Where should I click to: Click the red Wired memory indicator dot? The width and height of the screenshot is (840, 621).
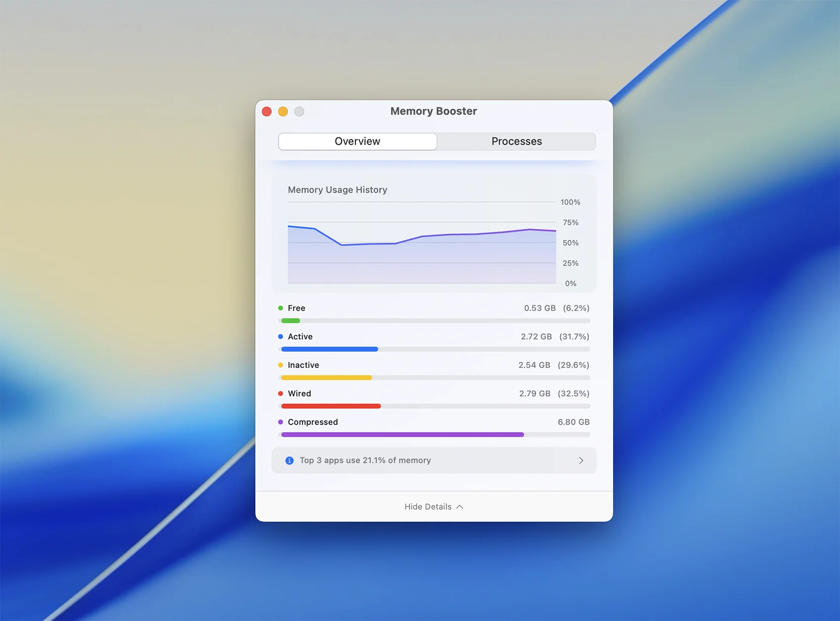(x=281, y=394)
